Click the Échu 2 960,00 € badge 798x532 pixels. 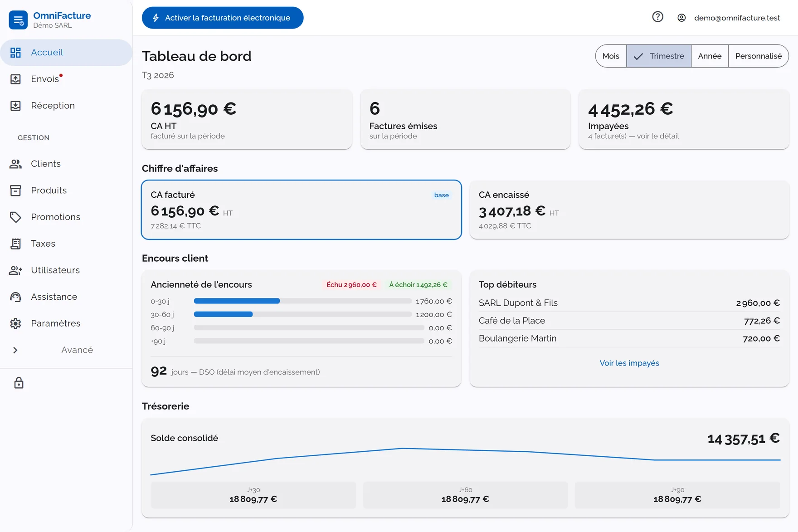click(x=351, y=285)
